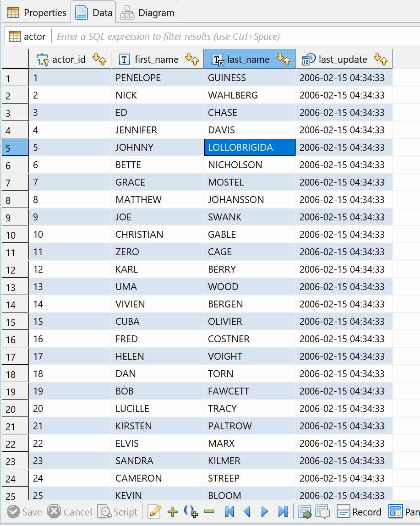Select the edit cell value pencil icon
Viewport: 420px width, 526px height.
click(x=154, y=512)
